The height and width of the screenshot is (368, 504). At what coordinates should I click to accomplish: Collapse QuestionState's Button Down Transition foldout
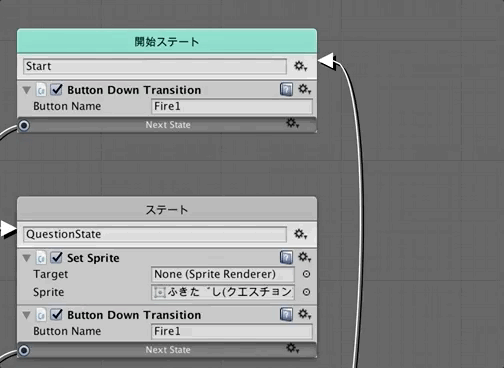(27, 315)
